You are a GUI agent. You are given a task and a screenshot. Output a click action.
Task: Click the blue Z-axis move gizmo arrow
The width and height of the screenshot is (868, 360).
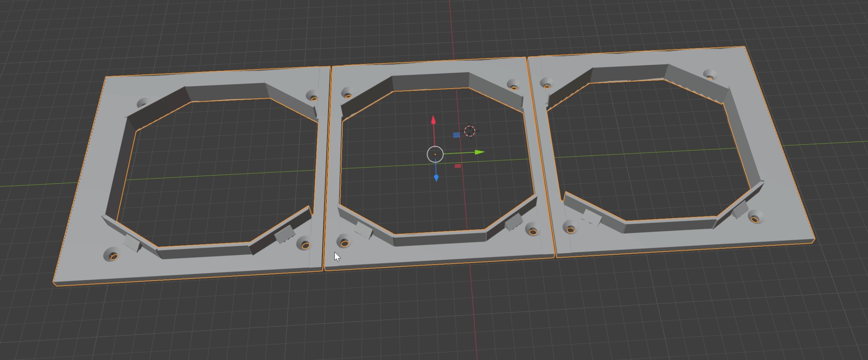(436, 178)
